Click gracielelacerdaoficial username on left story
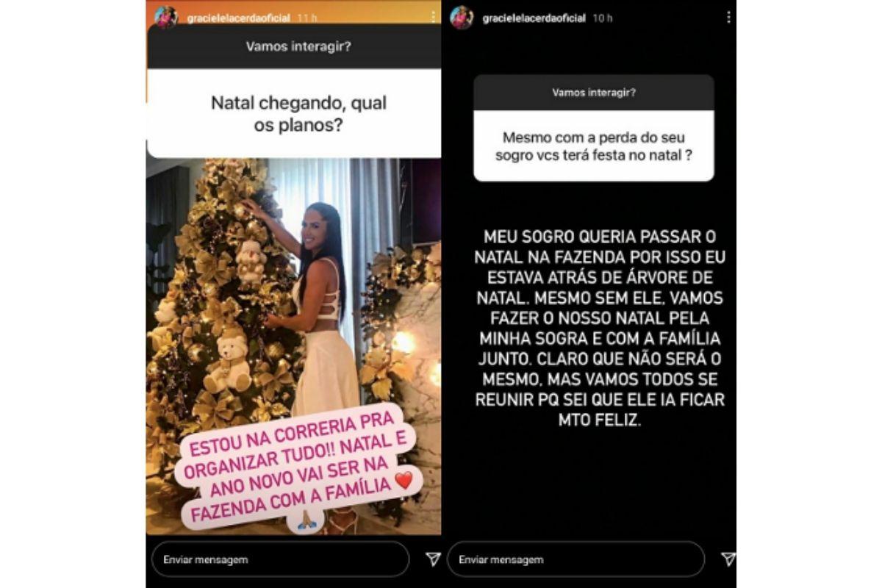Viewport: 882px width, 588px height. click(237, 18)
